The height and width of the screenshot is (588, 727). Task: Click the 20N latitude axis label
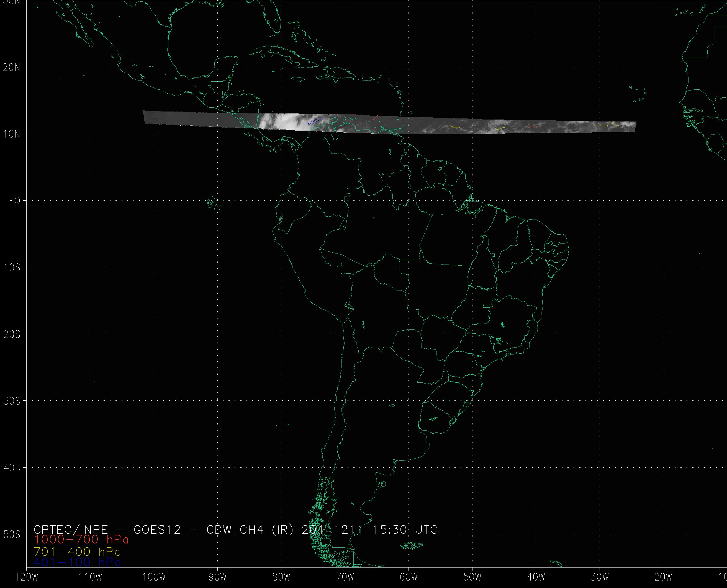[x=12, y=68]
